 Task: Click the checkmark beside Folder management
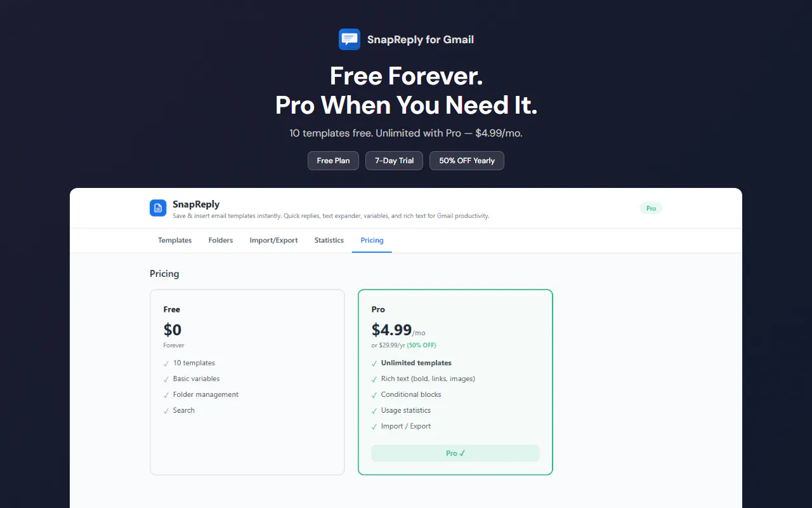(166, 395)
